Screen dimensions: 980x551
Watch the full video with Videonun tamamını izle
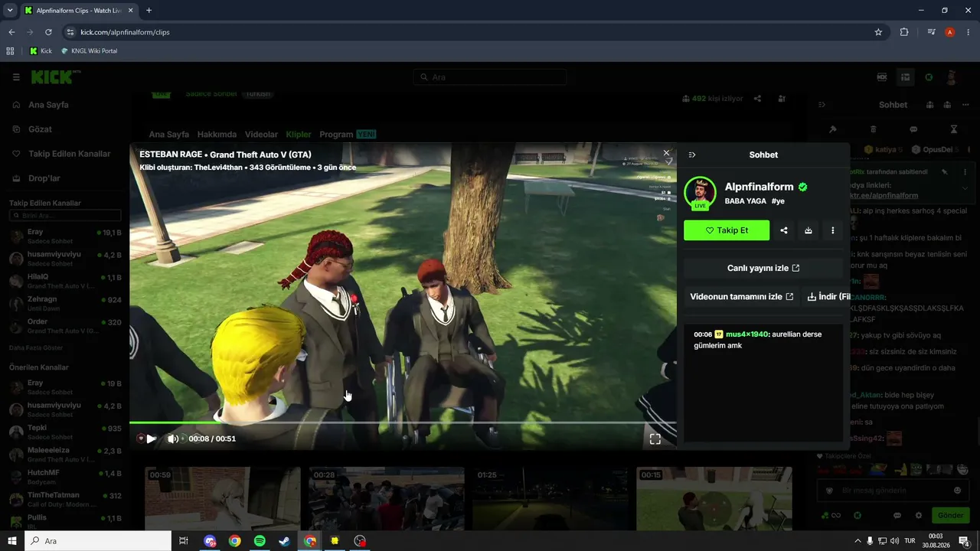pyautogui.click(x=742, y=296)
